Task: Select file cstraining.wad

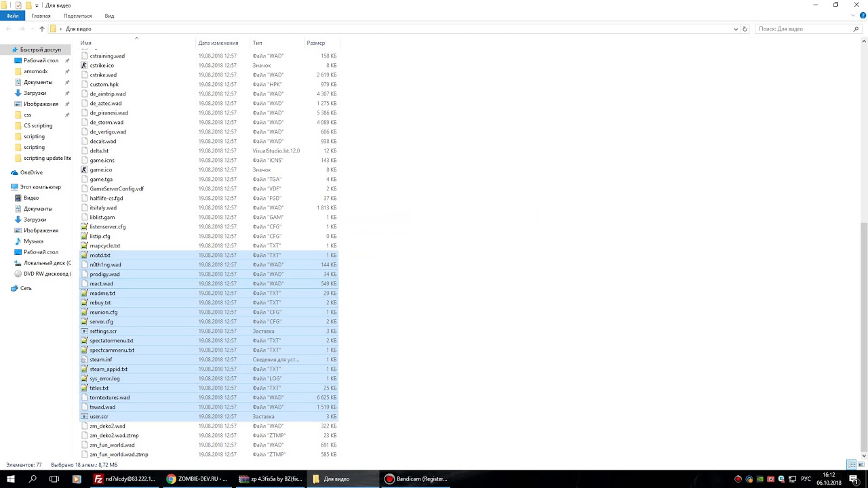Action: (x=107, y=56)
